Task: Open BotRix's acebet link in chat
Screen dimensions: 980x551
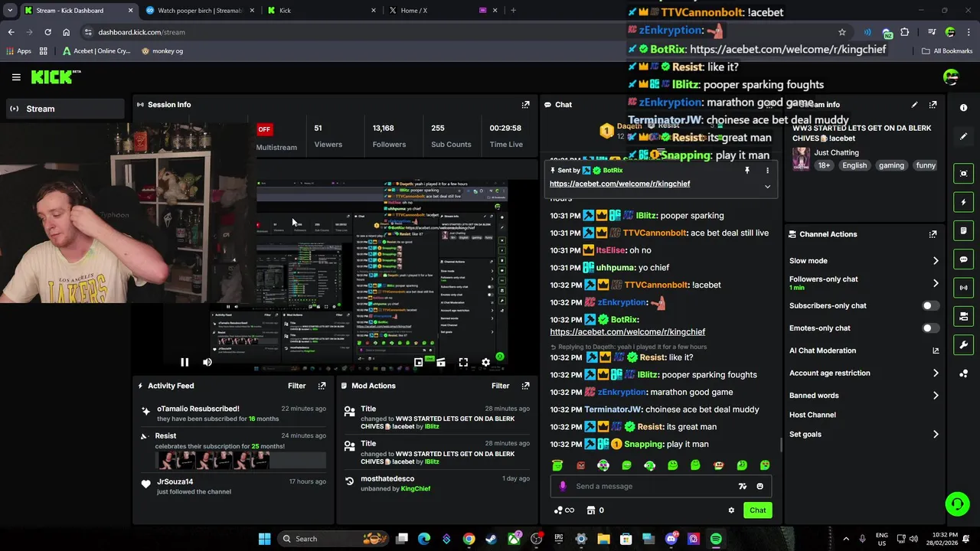Action: [x=627, y=332]
